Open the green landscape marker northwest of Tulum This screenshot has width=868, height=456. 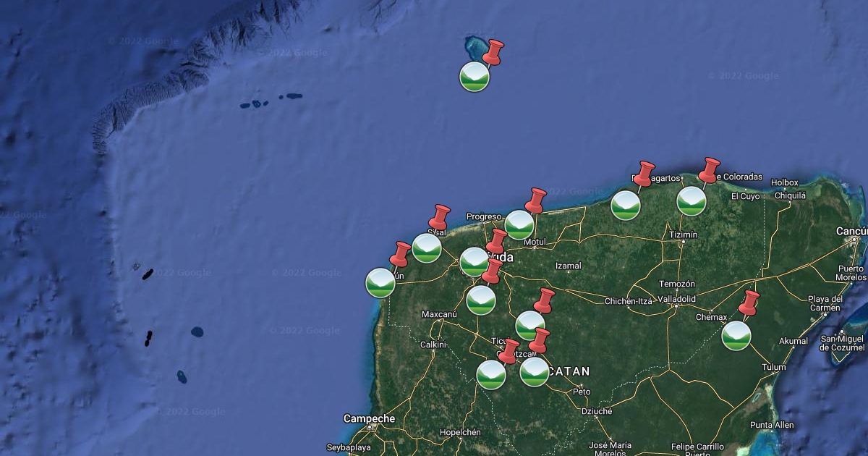pos(736,336)
